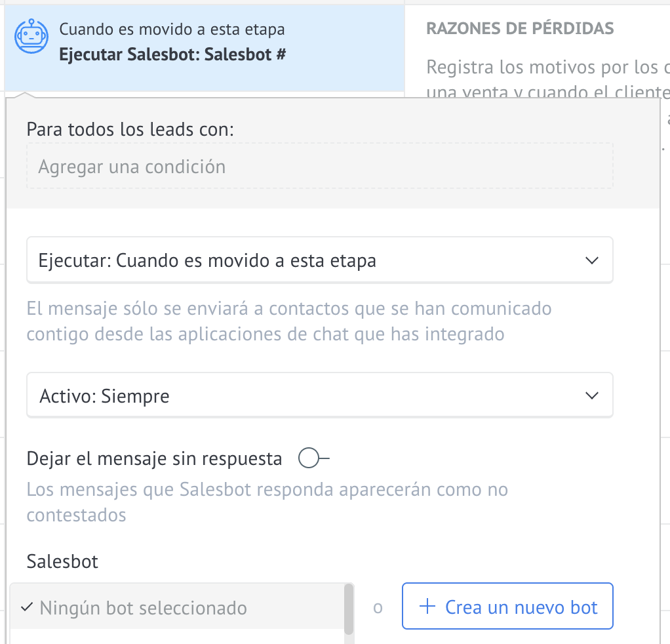
Task: Click the Salesbot section label
Action: (x=62, y=561)
